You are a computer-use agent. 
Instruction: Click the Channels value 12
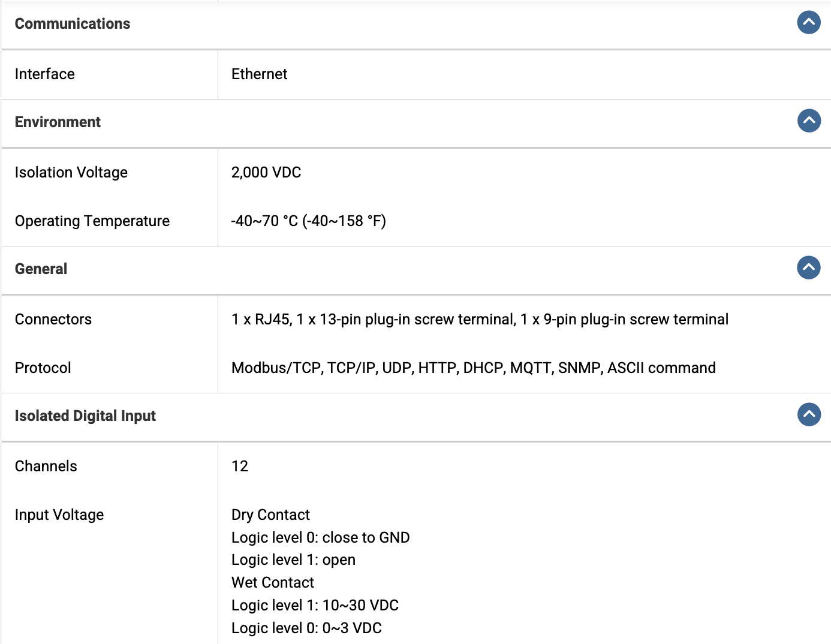coord(240,466)
